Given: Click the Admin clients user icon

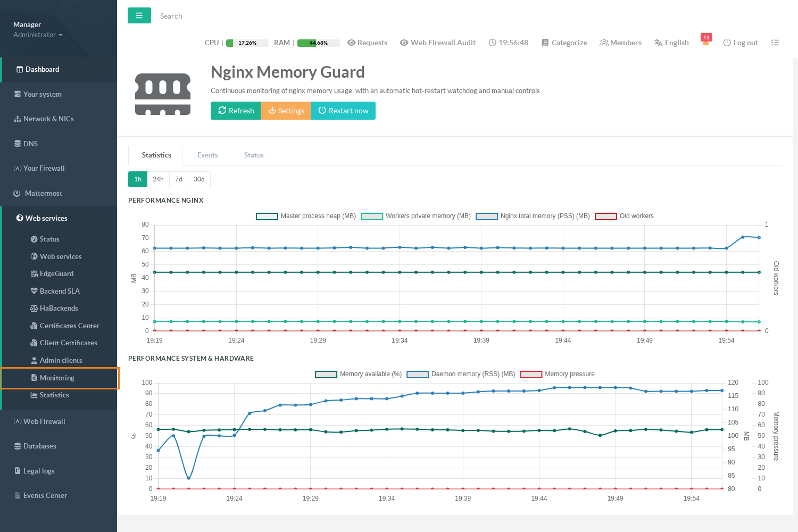Looking at the screenshot, I should click(34, 360).
